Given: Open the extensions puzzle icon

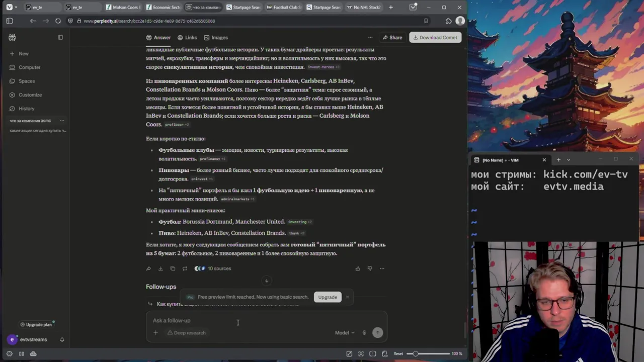Looking at the screenshot, I should coord(449,21).
